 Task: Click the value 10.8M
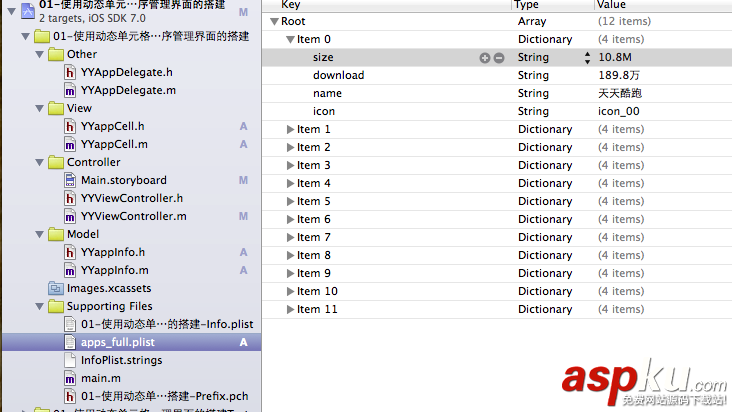click(x=615, y=57)
